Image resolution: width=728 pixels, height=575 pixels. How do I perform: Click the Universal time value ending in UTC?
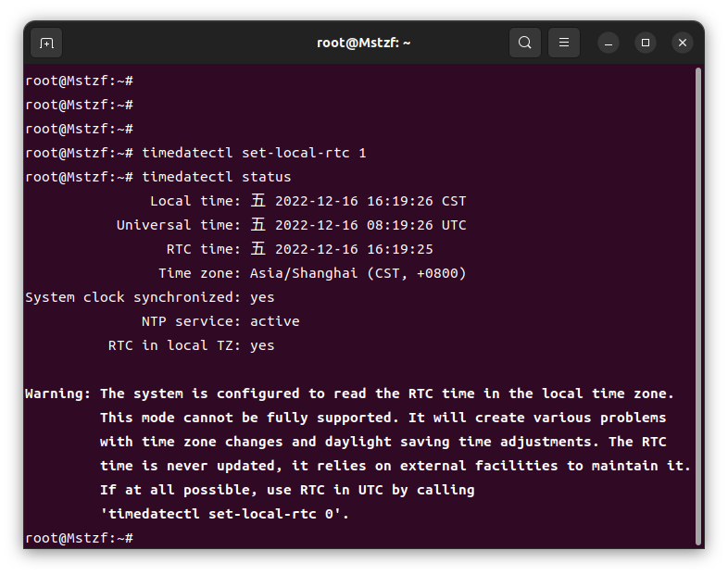tap(358, 225)
